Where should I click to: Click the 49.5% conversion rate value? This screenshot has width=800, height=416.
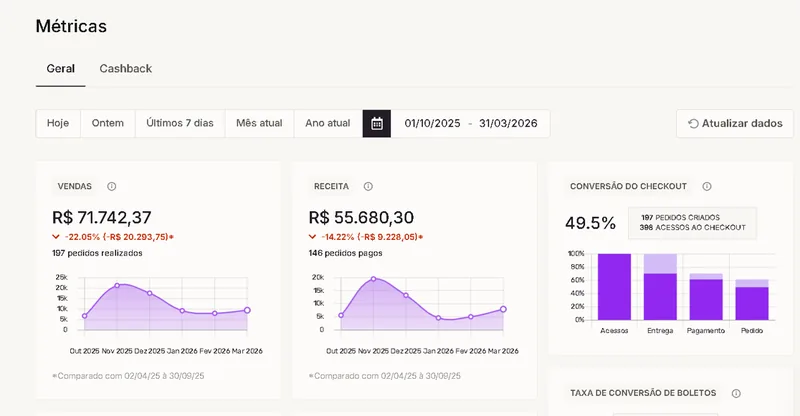point(590,223)
